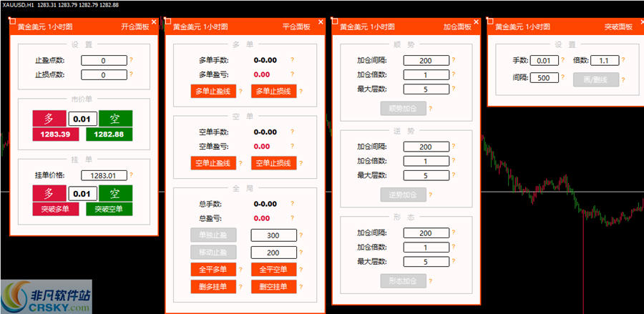The image size is (644, 314).
Task: Open help for 总盈亏
Action: [293, 218]
